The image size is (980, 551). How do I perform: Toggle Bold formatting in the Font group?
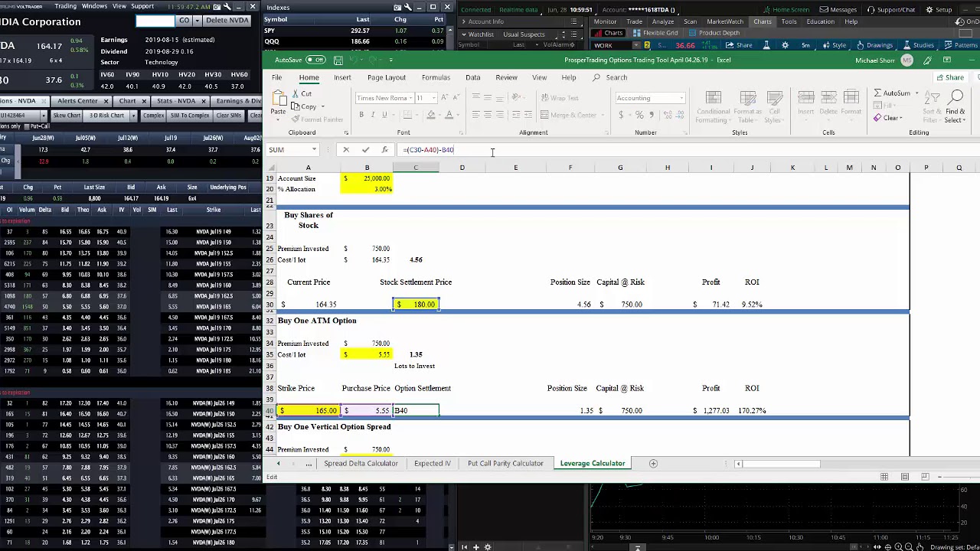[361, 115]
